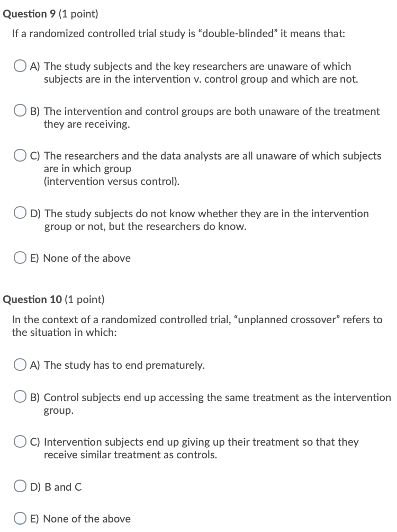Select option C for Question 9
397x532 pixels.
(x=21, y=155)
